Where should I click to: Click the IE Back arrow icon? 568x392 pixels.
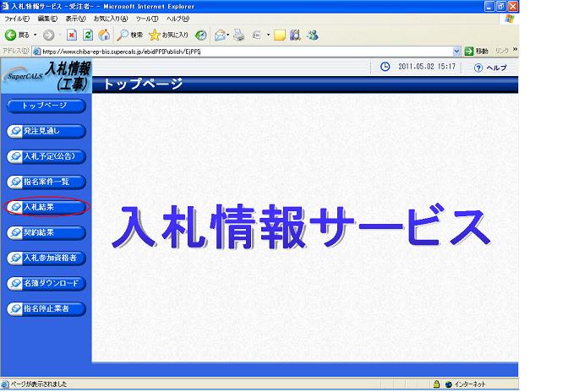point(10,35)
